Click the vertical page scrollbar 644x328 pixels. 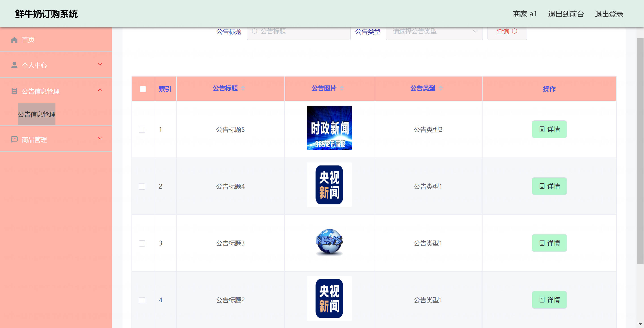click(x=640, y=151)
